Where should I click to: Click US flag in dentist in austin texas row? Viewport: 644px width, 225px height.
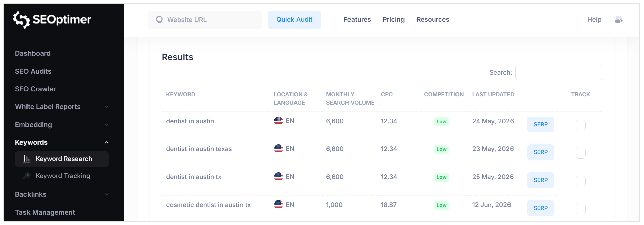coord(278,149)
